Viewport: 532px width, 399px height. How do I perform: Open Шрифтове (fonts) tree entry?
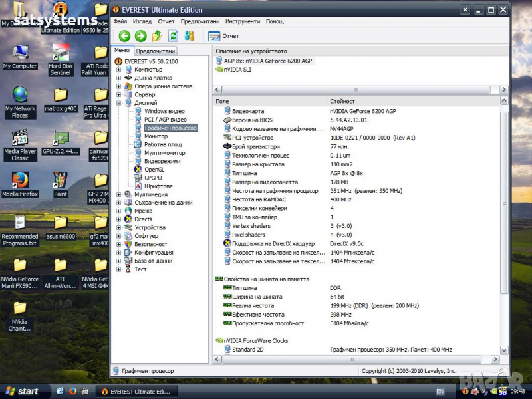coord(158,186)
